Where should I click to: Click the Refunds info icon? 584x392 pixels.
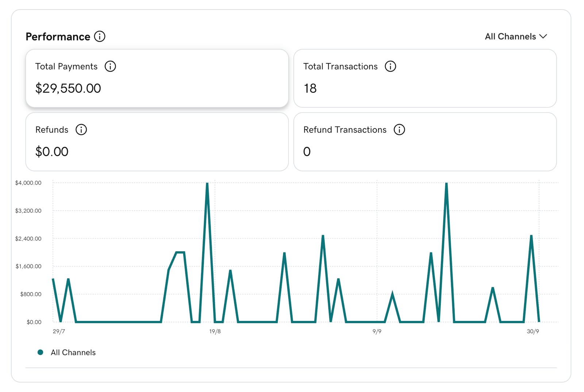[x=81, y=129]
